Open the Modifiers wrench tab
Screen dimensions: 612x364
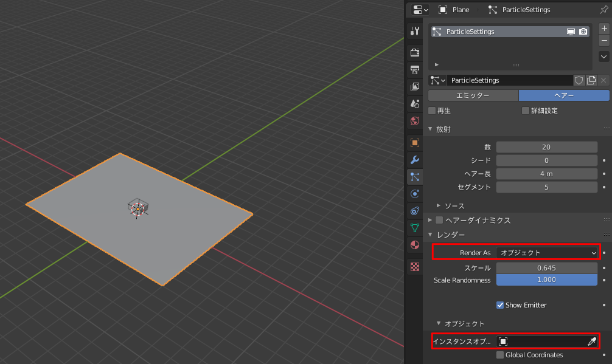[414, 160]
